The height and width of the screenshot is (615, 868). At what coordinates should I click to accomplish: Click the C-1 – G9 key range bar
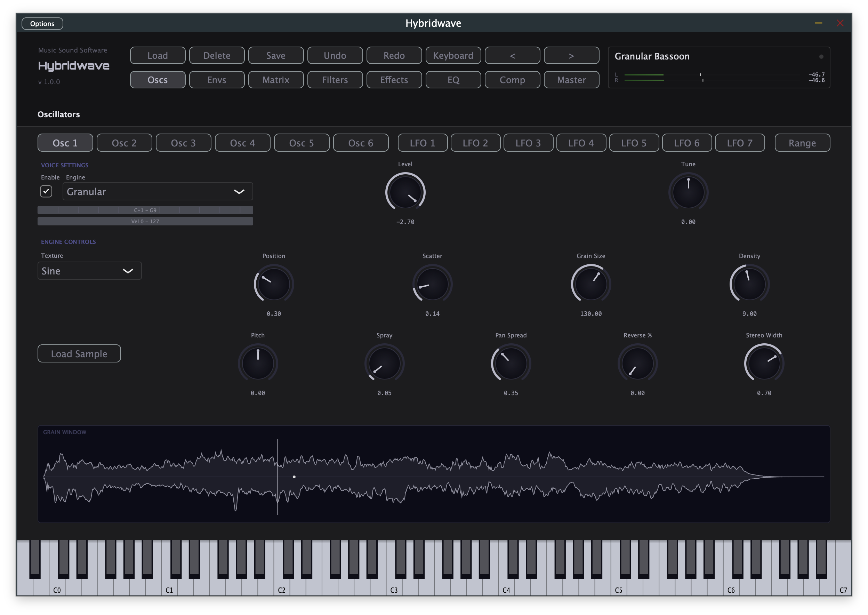pyautogui.click(x=145, y=210)
